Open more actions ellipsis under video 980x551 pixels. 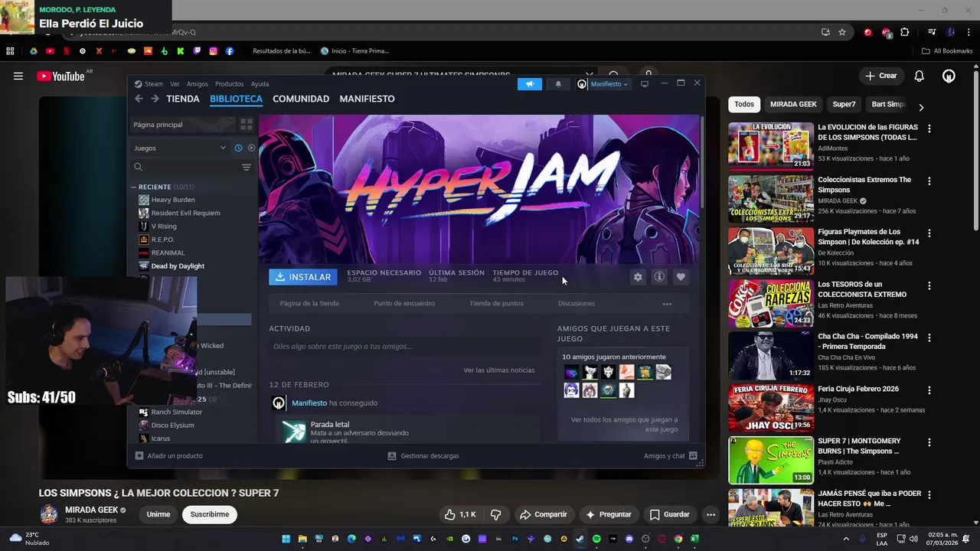[x=710, y=515]
